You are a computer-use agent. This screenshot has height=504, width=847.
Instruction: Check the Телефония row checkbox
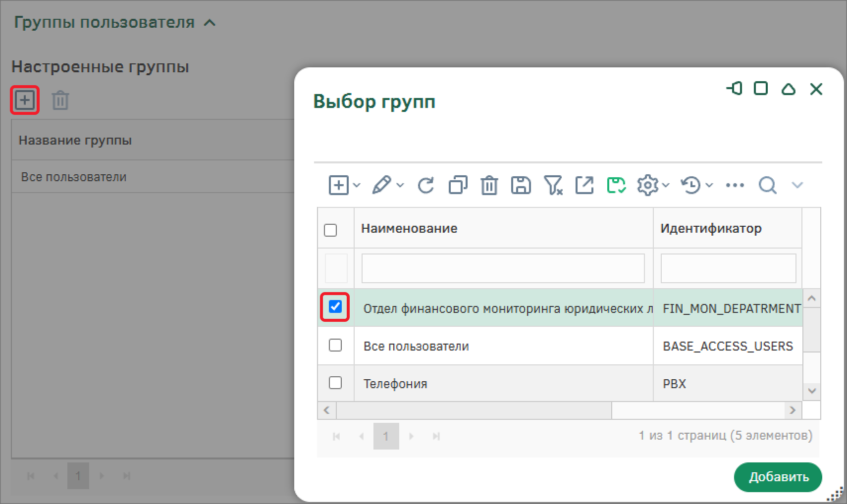(335, 383)
